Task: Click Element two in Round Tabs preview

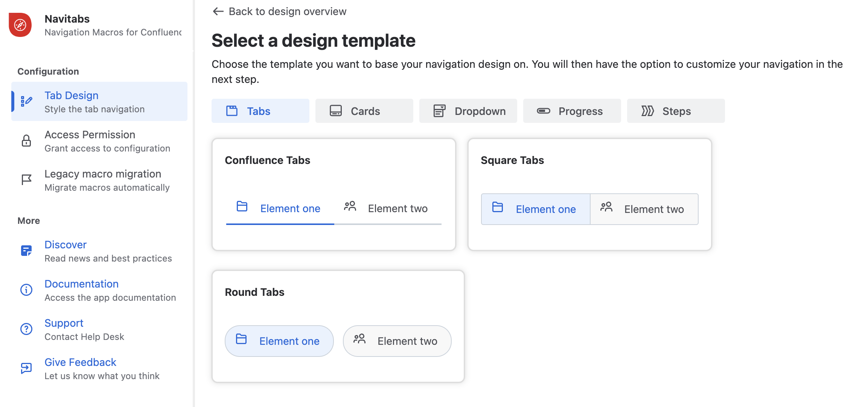Action: (397, 341)
